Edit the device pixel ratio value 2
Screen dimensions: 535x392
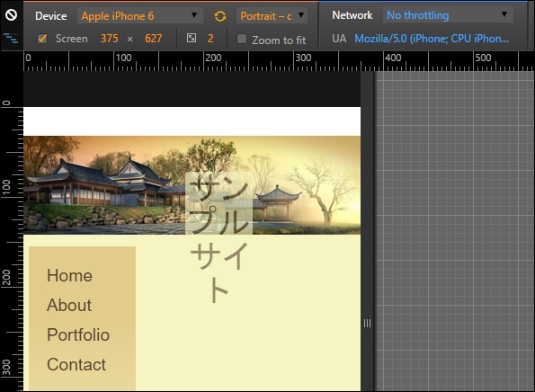(x=210, y=39)
